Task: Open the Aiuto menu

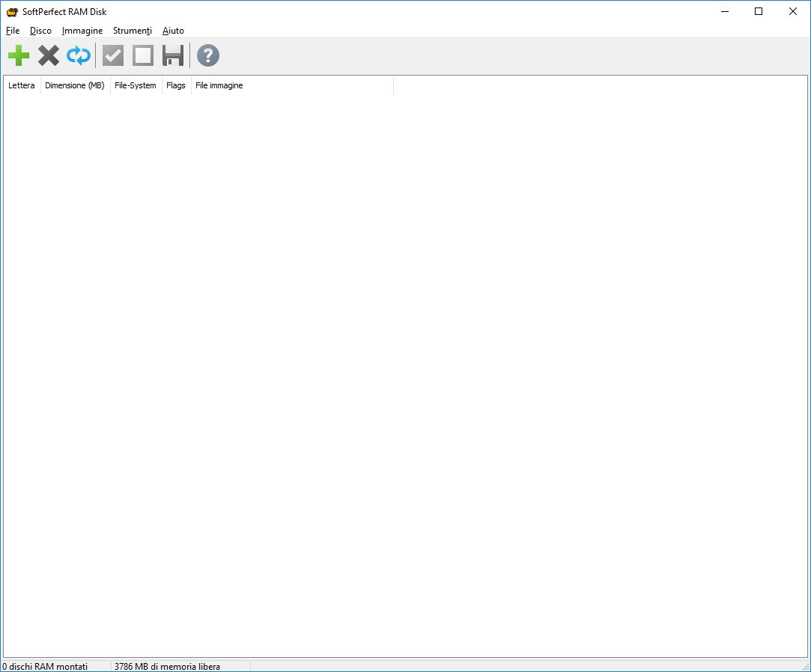Action: pos(173,31)
